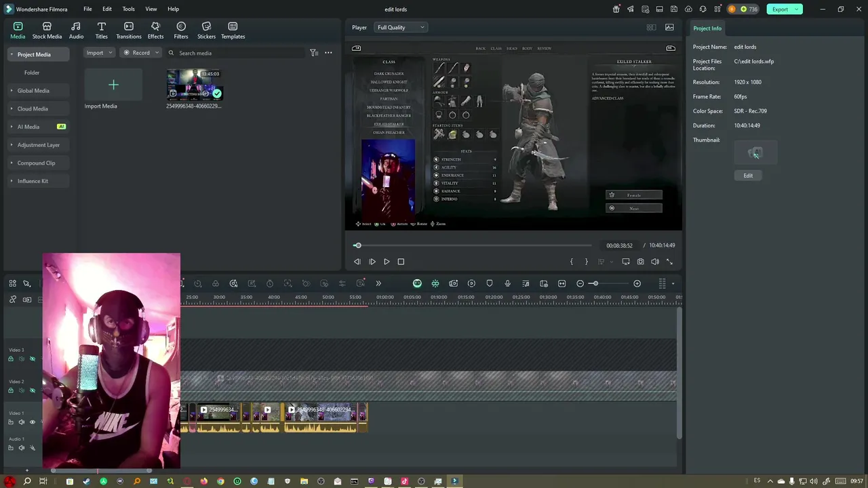Open the View menu
868x488 pixels.
(x=151, y=9)
